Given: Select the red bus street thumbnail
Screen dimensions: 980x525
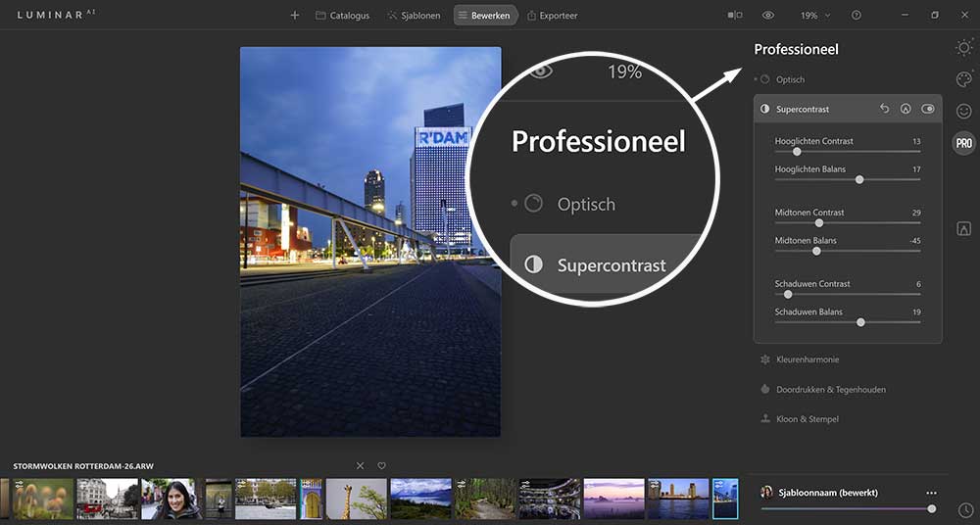Looking at the screenshot, I should click(x=108, y=499).
